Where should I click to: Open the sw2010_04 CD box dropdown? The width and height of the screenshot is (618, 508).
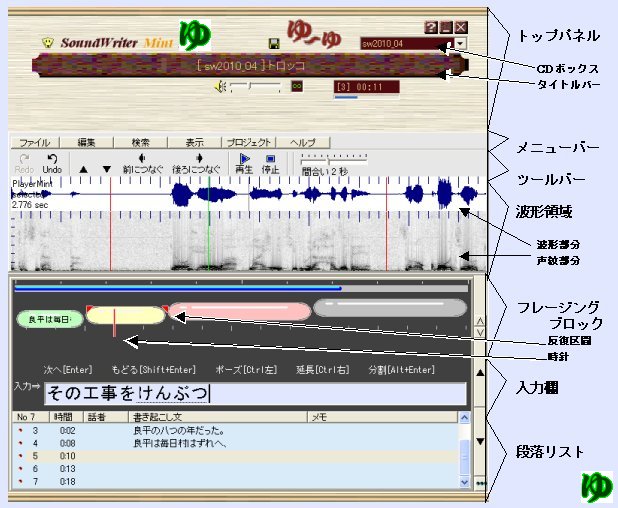pos(459,44)
